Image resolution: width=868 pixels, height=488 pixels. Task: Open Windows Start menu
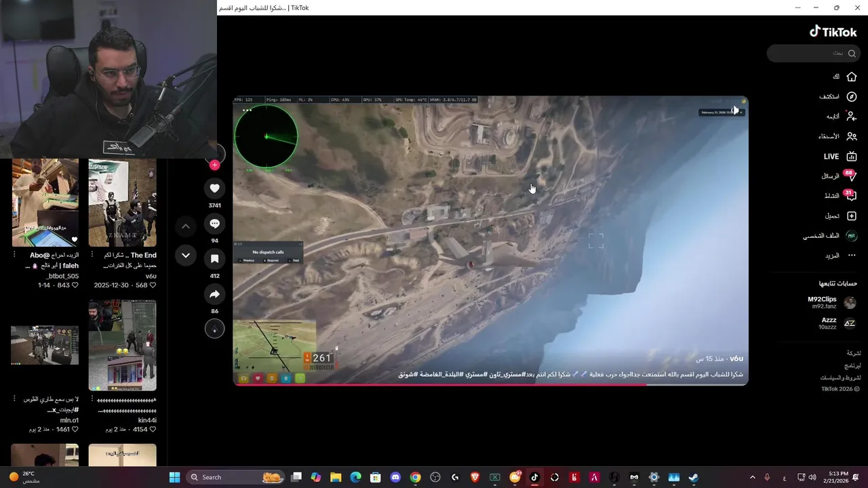pyautogui.click(x=174, y=477)
